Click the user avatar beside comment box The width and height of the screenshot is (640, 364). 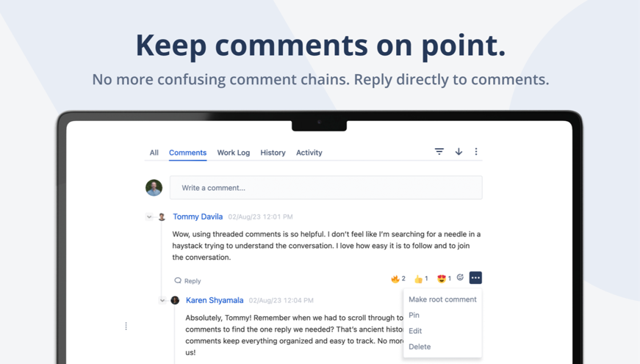click(154, 188)
